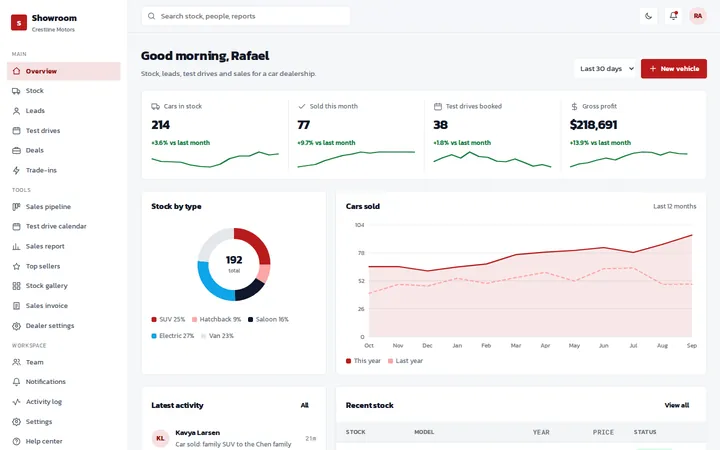Click the Deals briefcase icon

[x=17, y=150]
